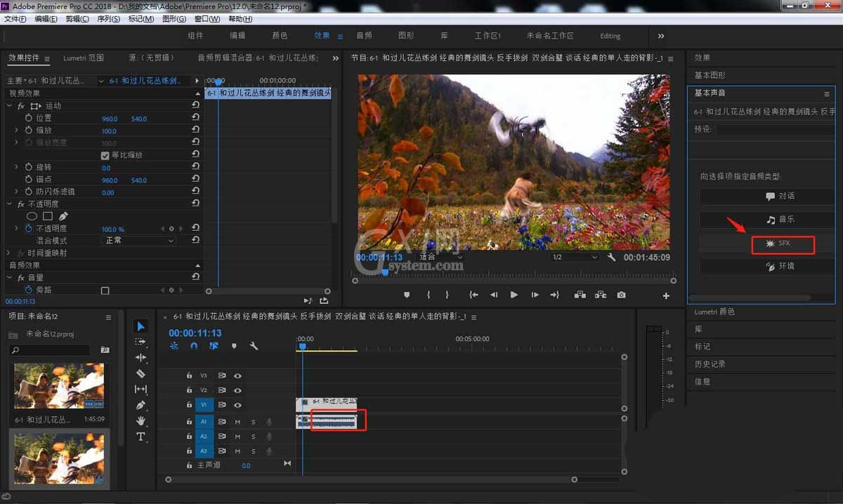Toggle lock on track V1
843x504 pixels.
(x=189, y=406)
